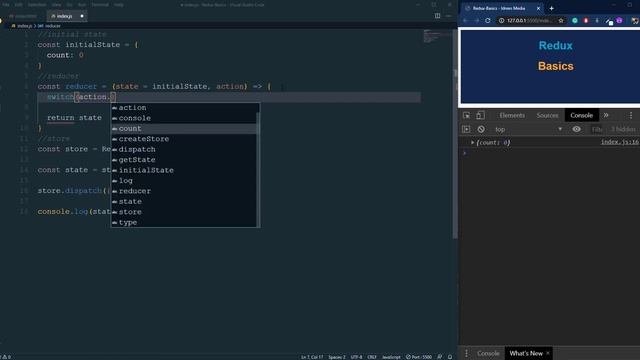This screenshot has height=360, width=640.
Task: Click the unsaved dot on index.js tab
Action: click(x=82, y=16)
